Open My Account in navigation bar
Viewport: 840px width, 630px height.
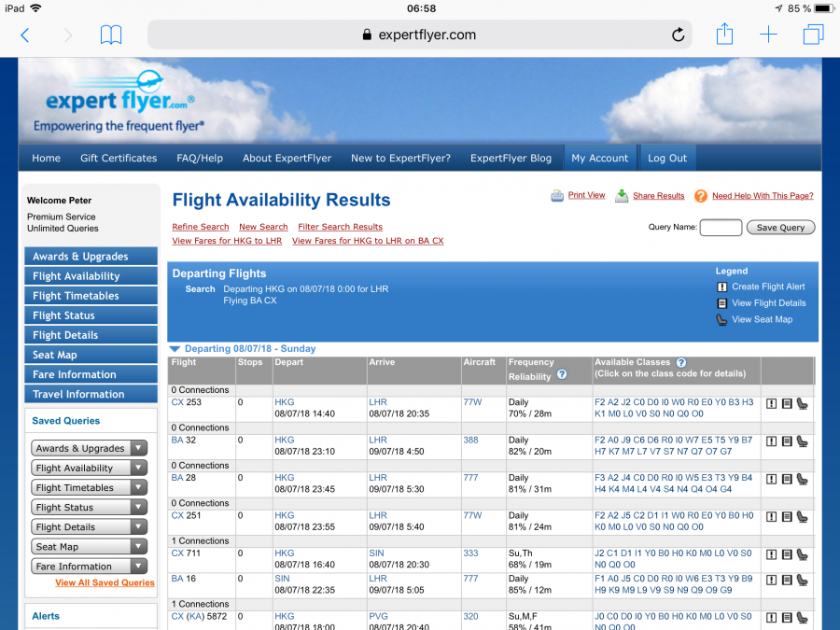tap(599, 158)
